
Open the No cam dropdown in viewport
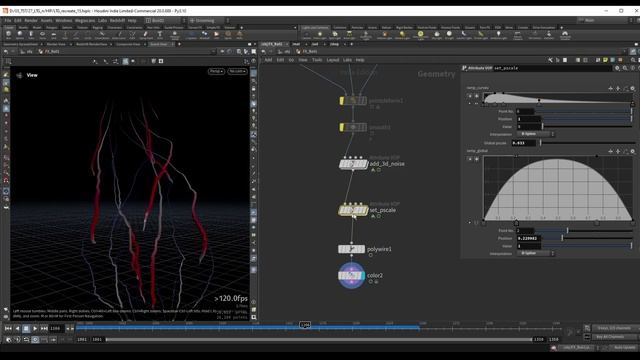coord(237,71)
